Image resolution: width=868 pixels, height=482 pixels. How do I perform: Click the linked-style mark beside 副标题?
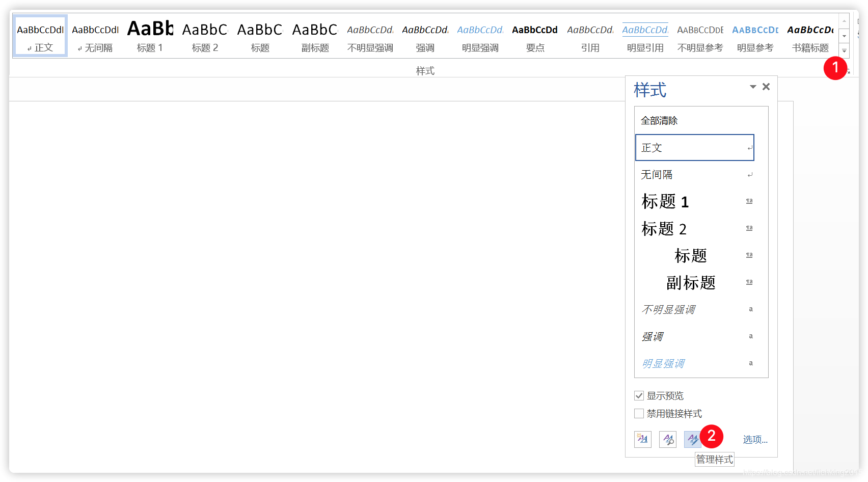[749, 282]
